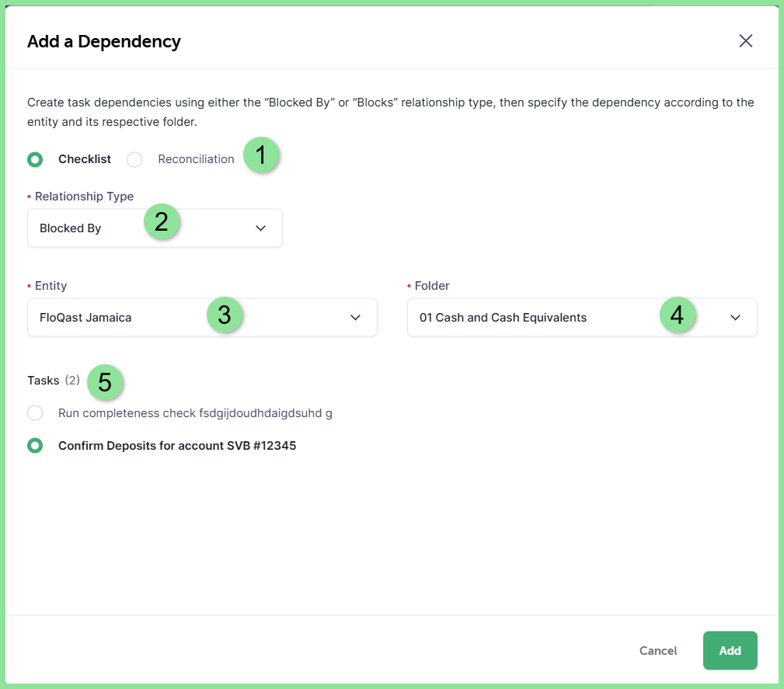784x689 pixels.
Task: Open the Folder dropdown showing 01 Cash
Action: pyautogui.click(x=582, y=318)
